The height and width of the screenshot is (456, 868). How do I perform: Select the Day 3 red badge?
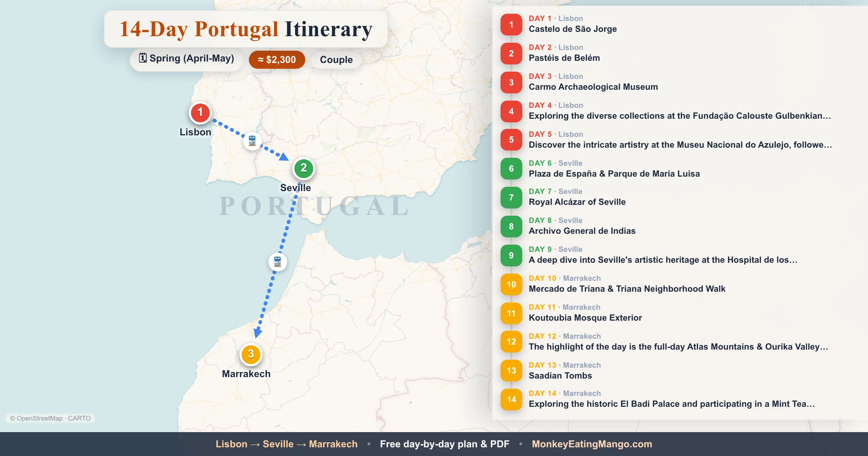(511, 83)
